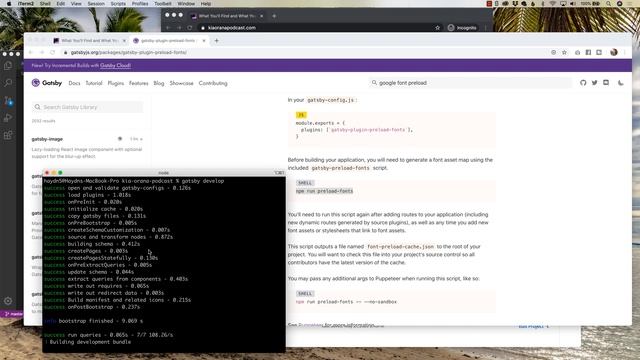Open Gatsby's Discord icon link in header
640x360 pixels.
pyautogui.click(x=606, y=83)
